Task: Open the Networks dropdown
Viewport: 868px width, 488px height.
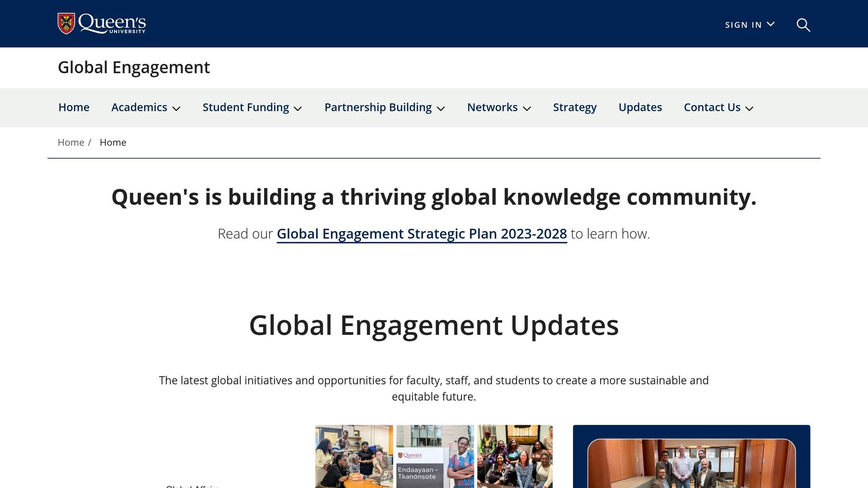Action: pos(528,108)
